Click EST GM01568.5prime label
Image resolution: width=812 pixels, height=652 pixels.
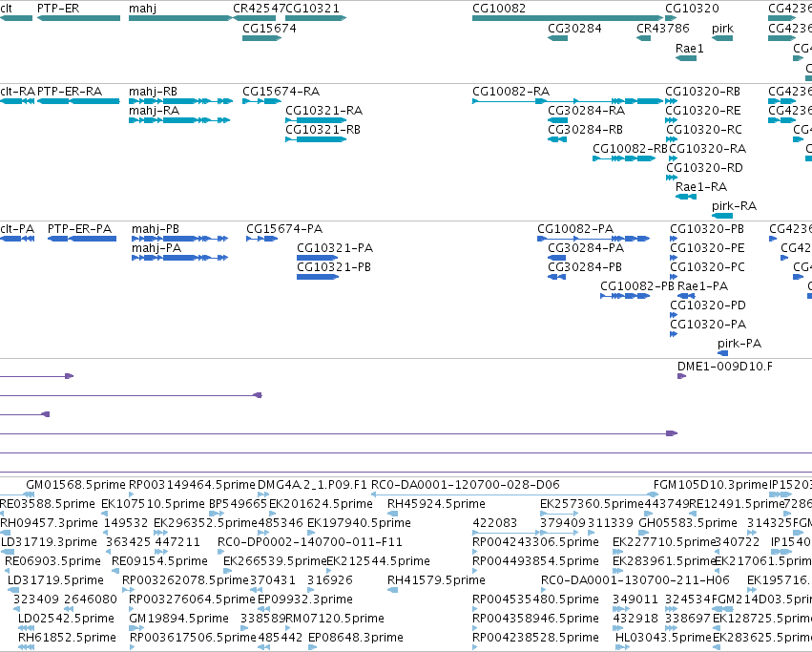[x=75, y=485]
